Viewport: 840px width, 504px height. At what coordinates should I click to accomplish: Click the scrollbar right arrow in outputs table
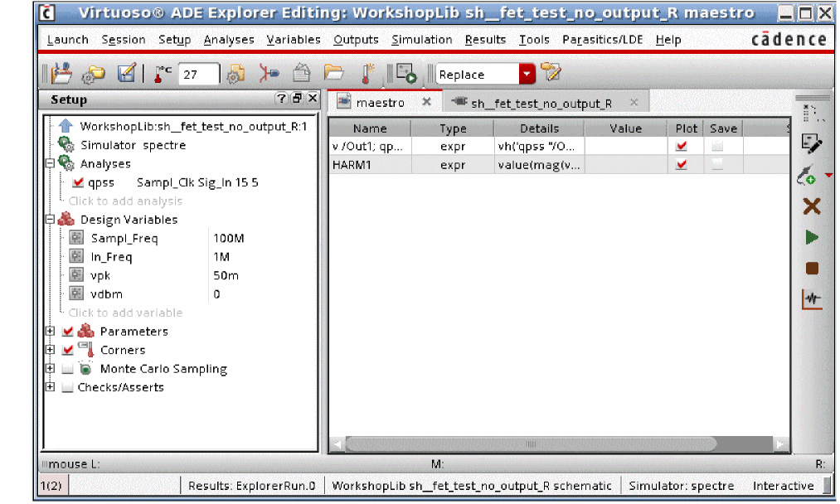[780, 444]
